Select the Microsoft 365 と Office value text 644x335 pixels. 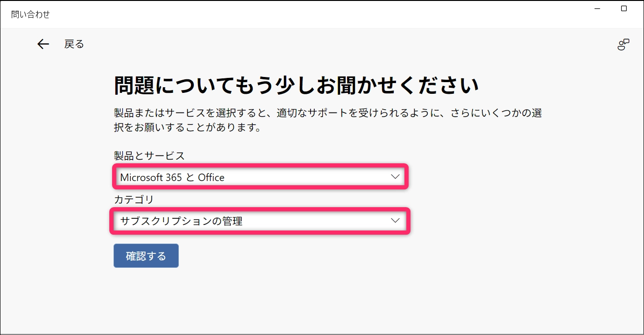172,178
